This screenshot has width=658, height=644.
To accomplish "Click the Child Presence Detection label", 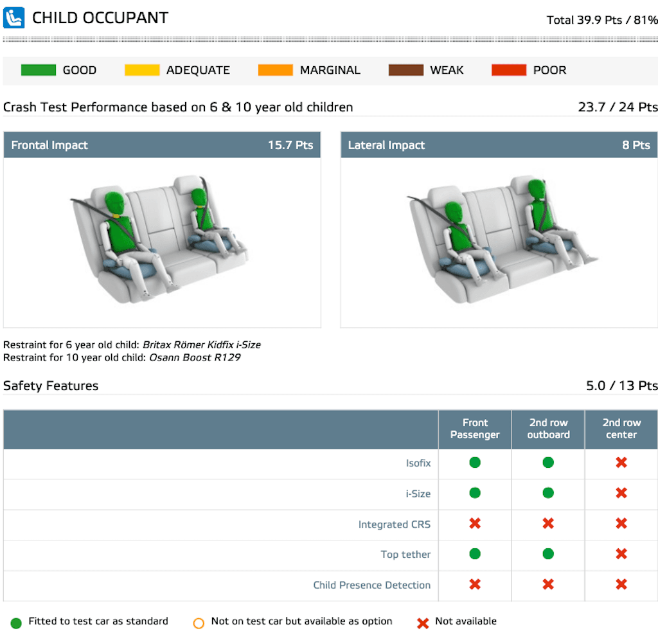I will pyautogui.click(x=371, y=585).
